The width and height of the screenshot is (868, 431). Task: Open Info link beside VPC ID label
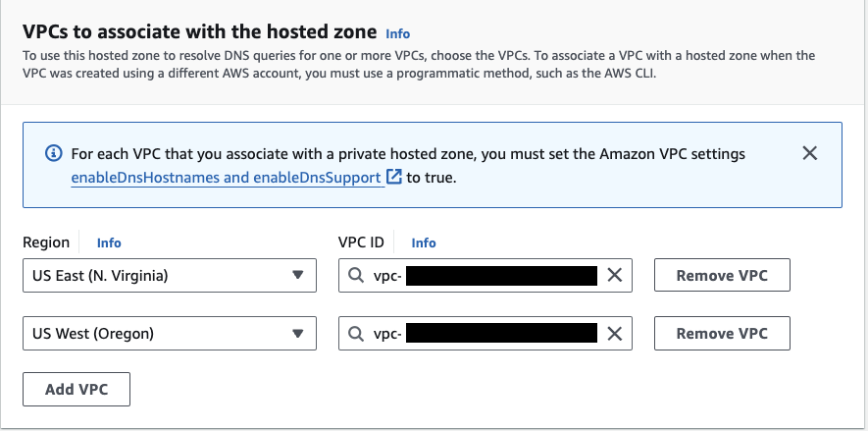[424, 242]
